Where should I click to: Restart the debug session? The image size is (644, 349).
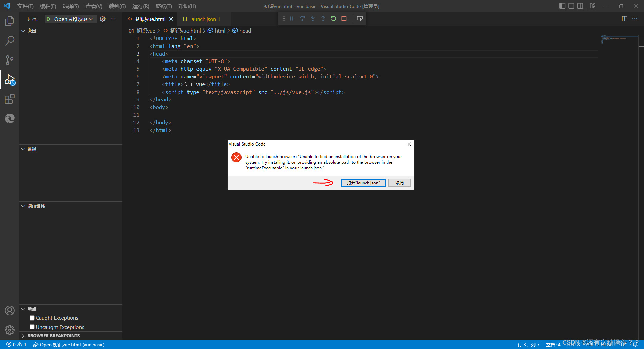pyautogui.click(x=333, y=19)
